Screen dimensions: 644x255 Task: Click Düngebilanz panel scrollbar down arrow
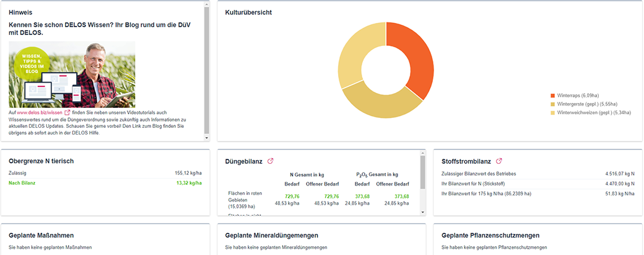click(x=423, y=212)
